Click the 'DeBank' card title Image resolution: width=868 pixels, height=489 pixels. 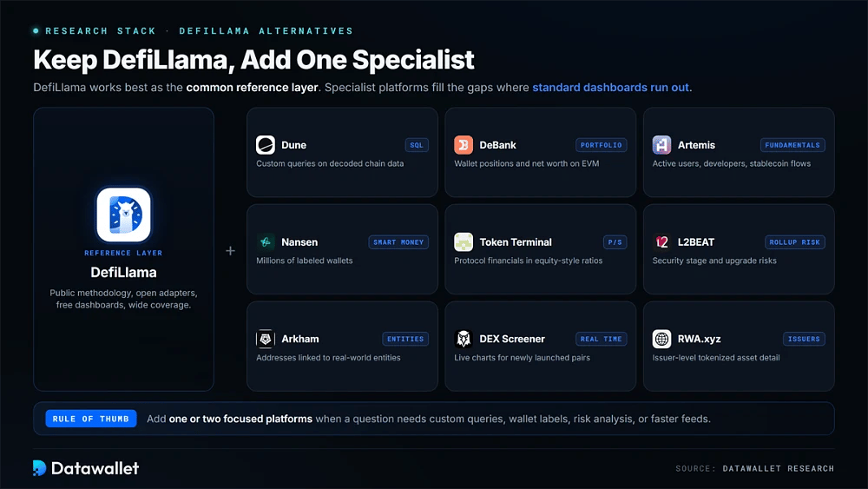click(497, 145)
